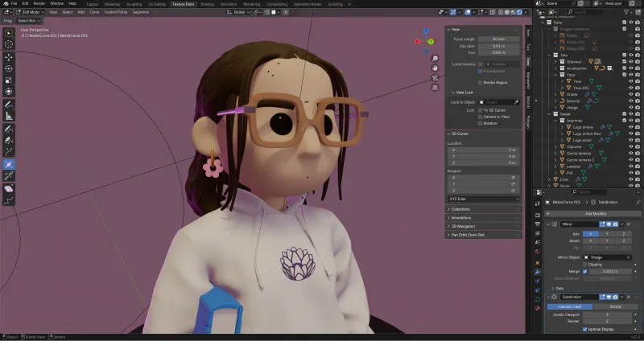This screenshot has width=644, height=341.
Task: Open the Global transform orientation dropdown
Action: tap(237, 12)
